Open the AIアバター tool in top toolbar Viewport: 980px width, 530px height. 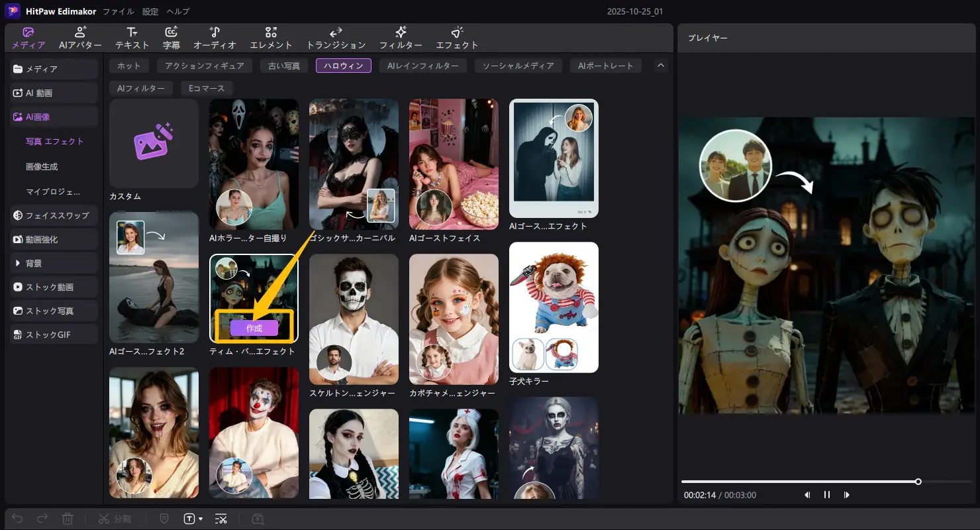coord(80,38)
